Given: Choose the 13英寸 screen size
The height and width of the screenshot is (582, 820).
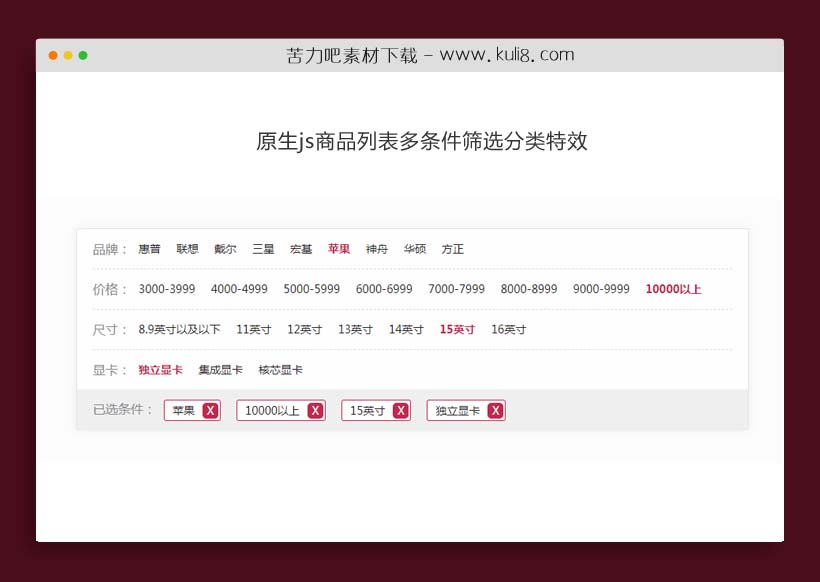Looking at the screenshot, I should (355, 329).
